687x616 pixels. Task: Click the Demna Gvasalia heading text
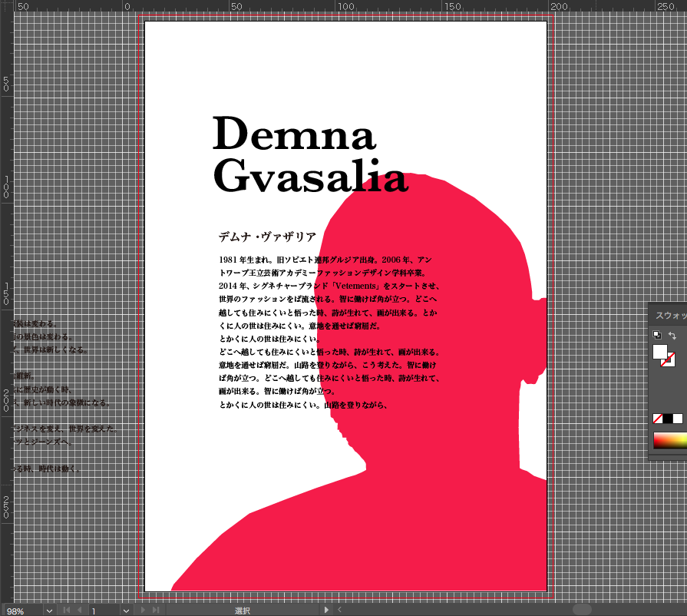[x=311, y=154]
